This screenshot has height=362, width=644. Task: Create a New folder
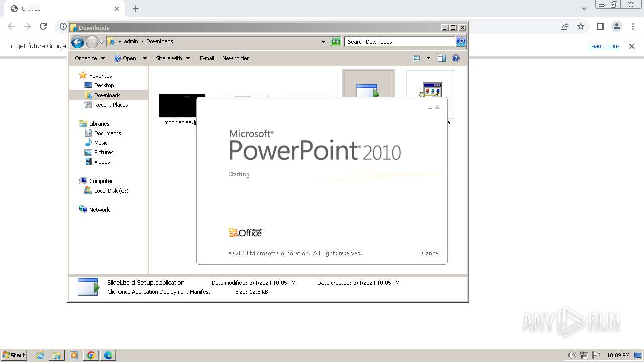pos(235,58)
